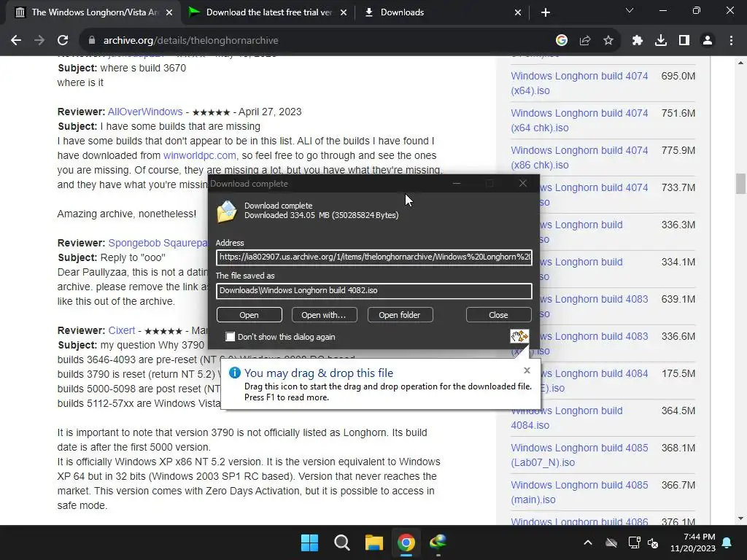Open the Windows Start menu
The width and height of the screenshot is (747, 560).
(x=309, y=542)
